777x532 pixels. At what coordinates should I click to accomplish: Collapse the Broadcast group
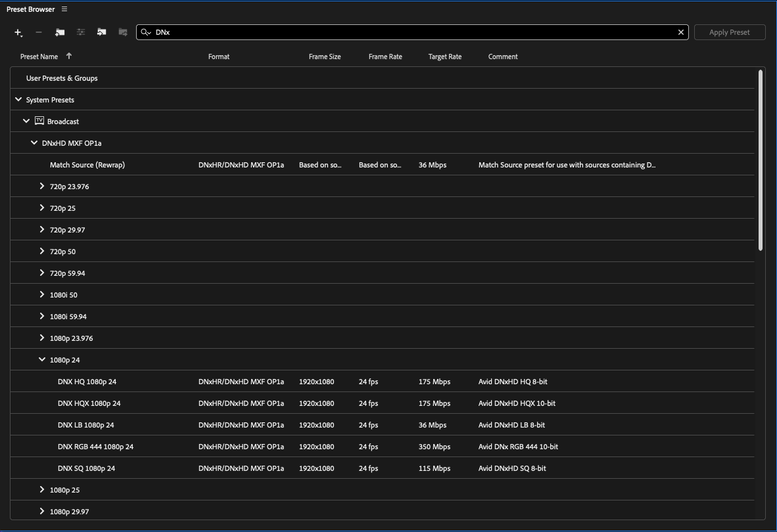pyautogui.click(x=26, y=121)
